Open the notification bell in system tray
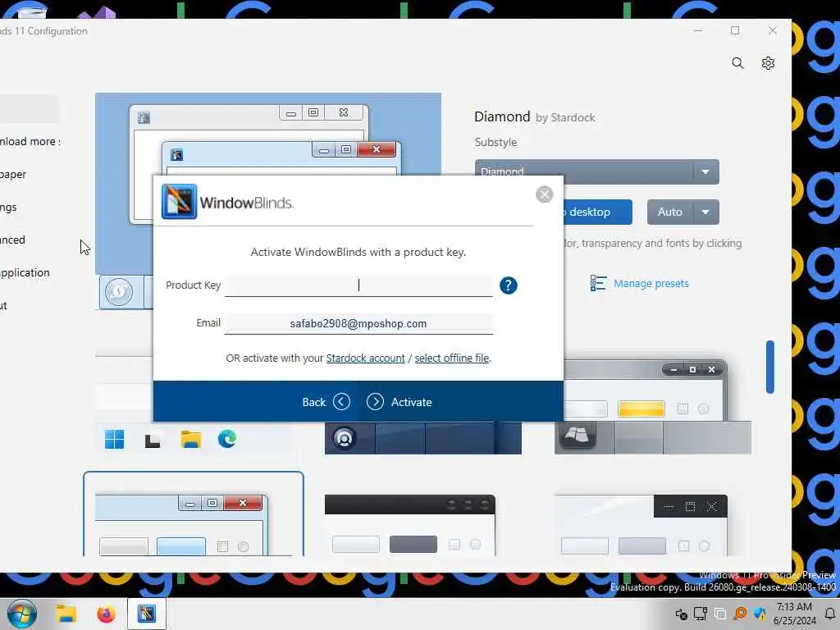The height and width of the screenshot is (630, 840). pyautogui.click(x=829, y=614)
